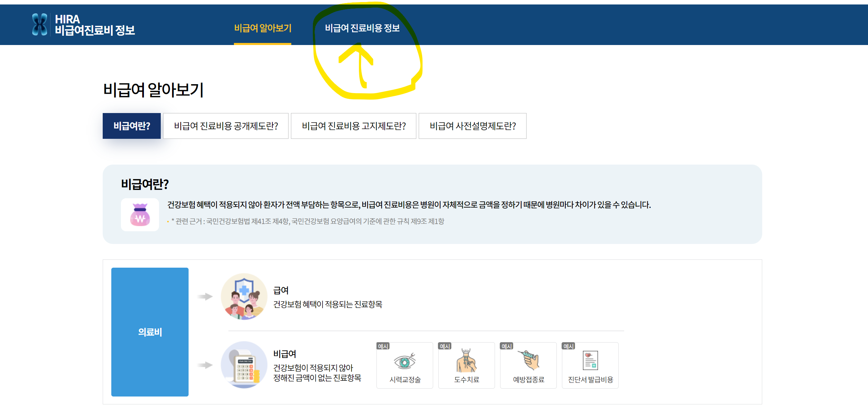The height and width of the screenshot is (413, 868).
Task: Click the pink money bag icon
Action: coord(140,215)
